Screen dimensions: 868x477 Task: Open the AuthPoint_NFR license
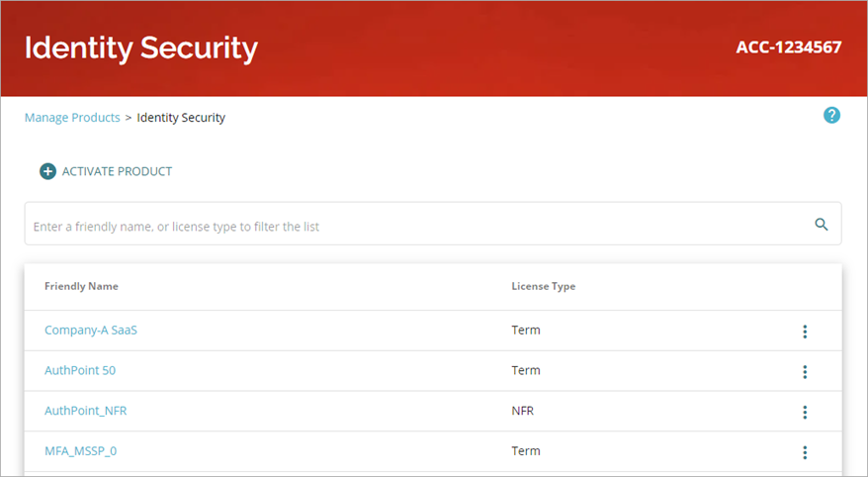pyautogui.click(x=85, y=411)
